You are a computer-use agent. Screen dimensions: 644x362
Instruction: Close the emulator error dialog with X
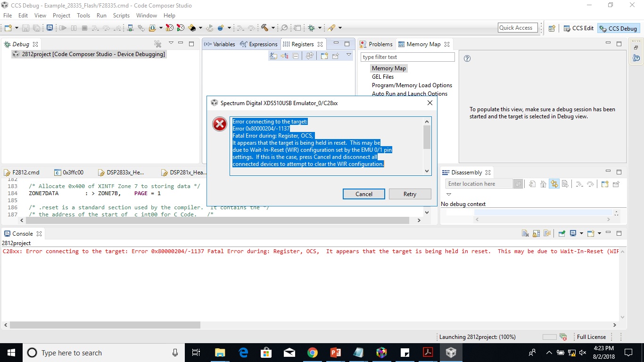[x=429, y=103]
